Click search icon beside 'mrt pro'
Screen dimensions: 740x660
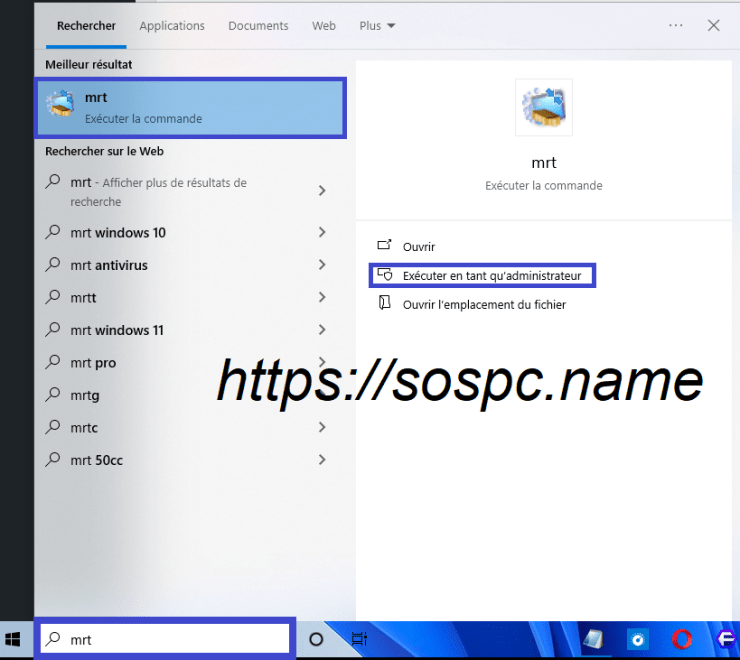[x=53, y=362]
